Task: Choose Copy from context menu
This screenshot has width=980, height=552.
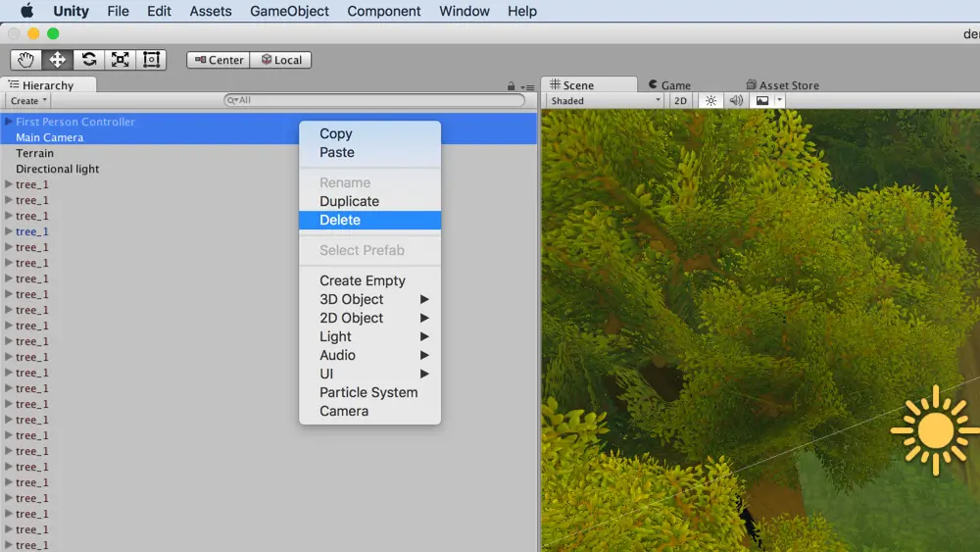Action: coord(370,133)
